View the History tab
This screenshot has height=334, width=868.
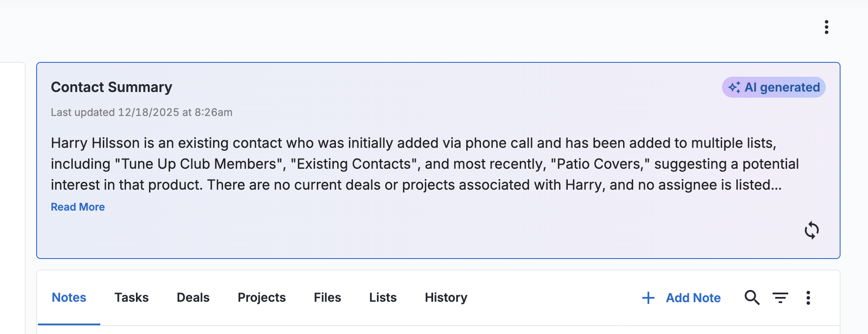[446, 298]
